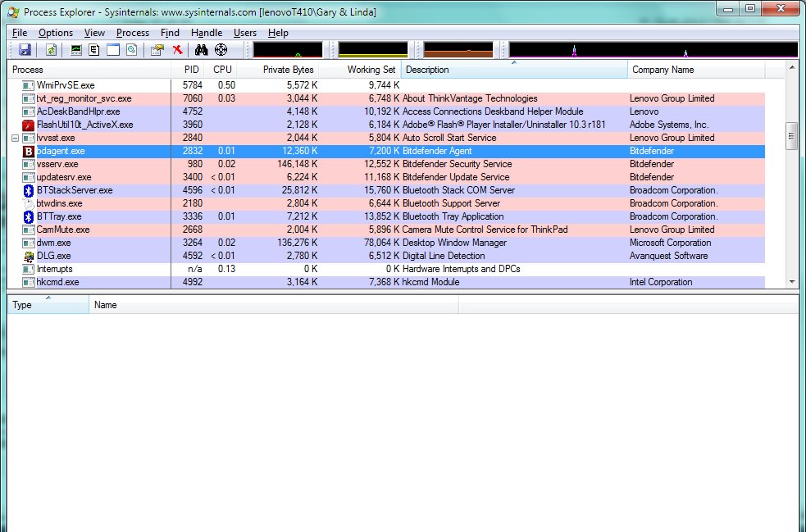Sort by the Process column header
The width and height of the screenshot is (806, 532).
pyautogui.click(x=89, y=70)
